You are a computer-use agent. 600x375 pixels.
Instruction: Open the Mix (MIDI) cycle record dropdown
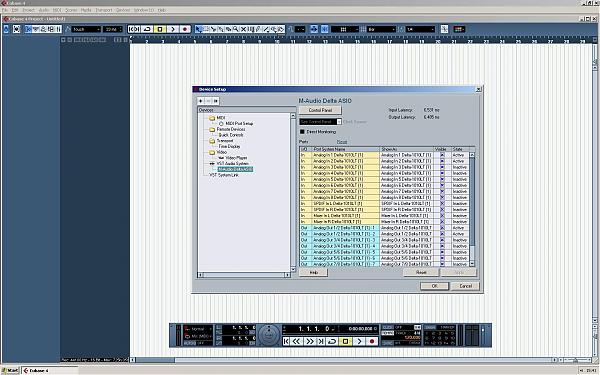tap(198, 336)
